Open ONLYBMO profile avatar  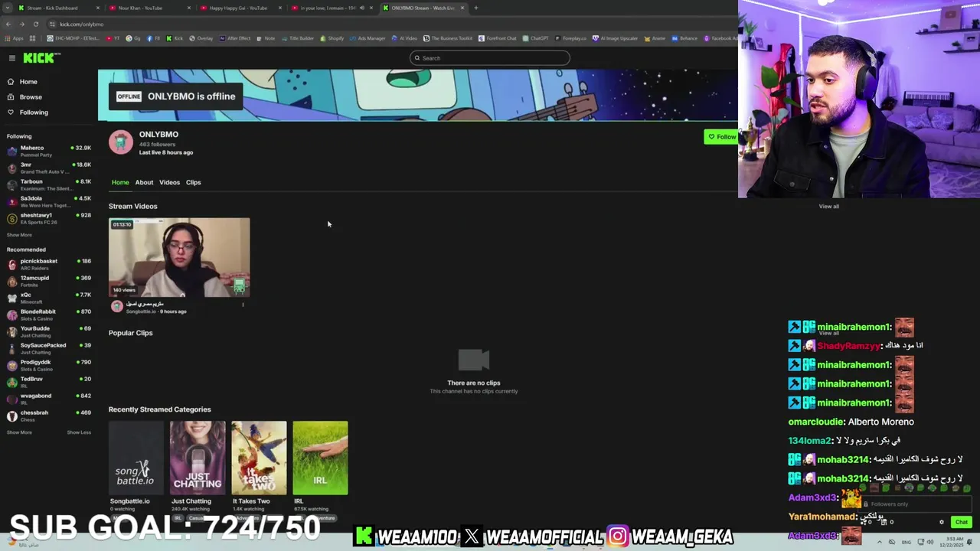pyautogui.click(x=121, y=142)
